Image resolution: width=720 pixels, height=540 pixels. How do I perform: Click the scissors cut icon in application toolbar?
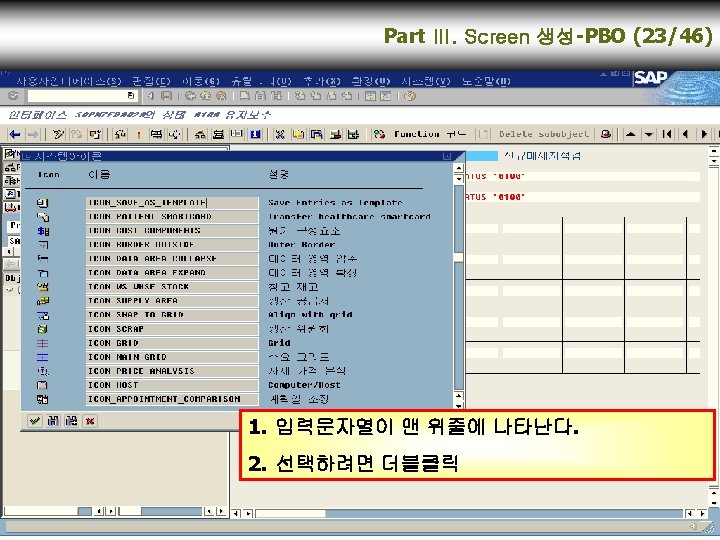point(280,134)
